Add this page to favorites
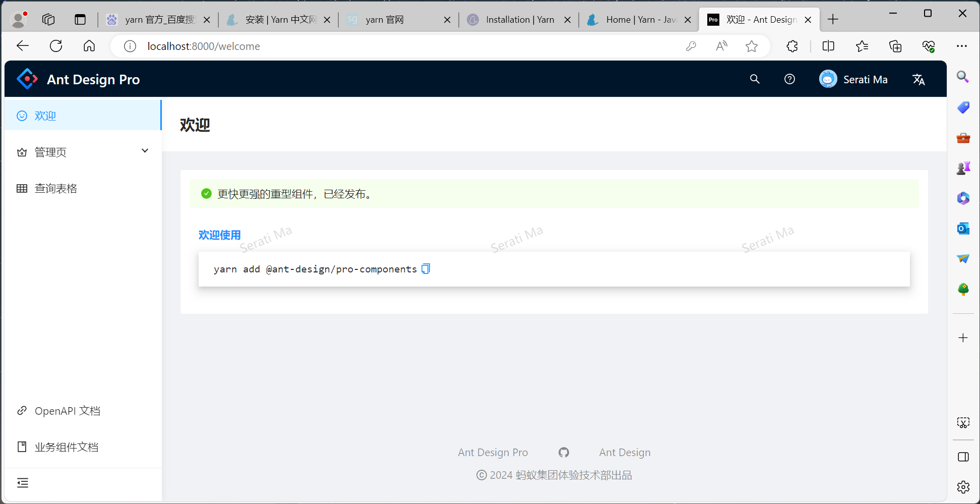980x504 pixels. pyautogui.click(x=752, y=46)
